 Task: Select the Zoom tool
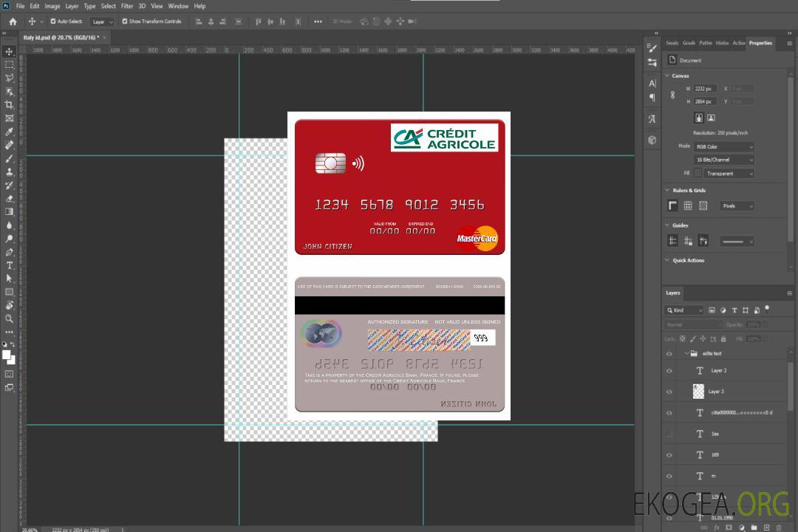pos(9,318)
